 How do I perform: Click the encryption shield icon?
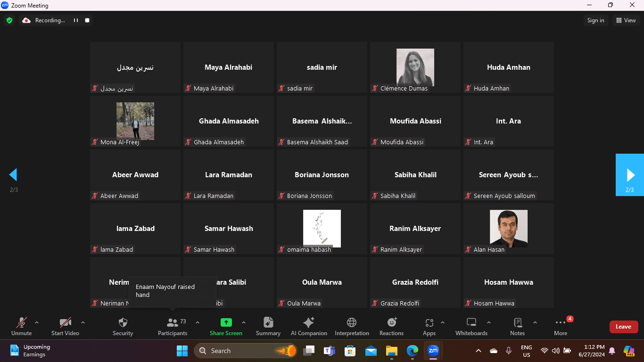[x=9, y=20]
